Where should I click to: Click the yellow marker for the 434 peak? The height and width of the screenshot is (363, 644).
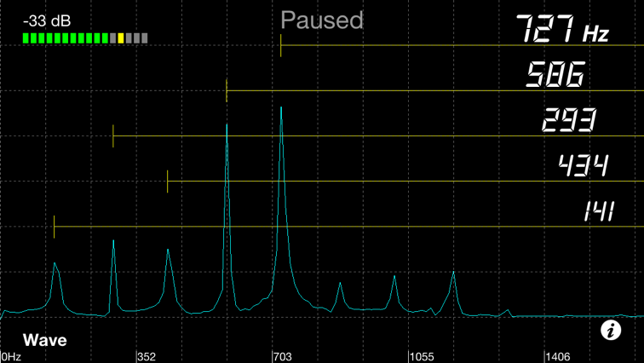pos(167,181)
